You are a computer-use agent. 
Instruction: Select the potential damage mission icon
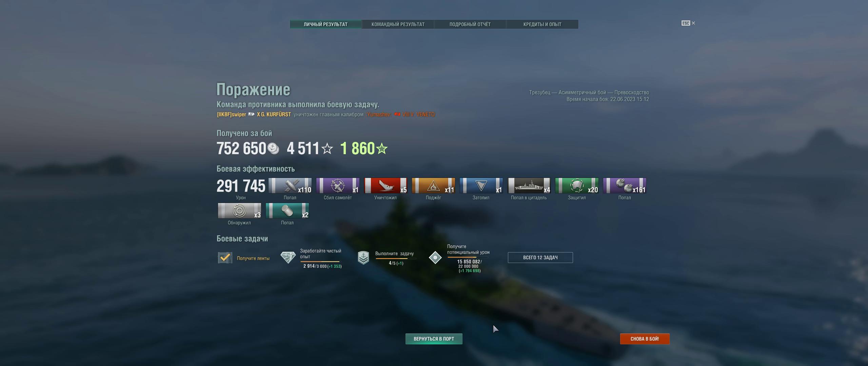click(x=435, y=258)
